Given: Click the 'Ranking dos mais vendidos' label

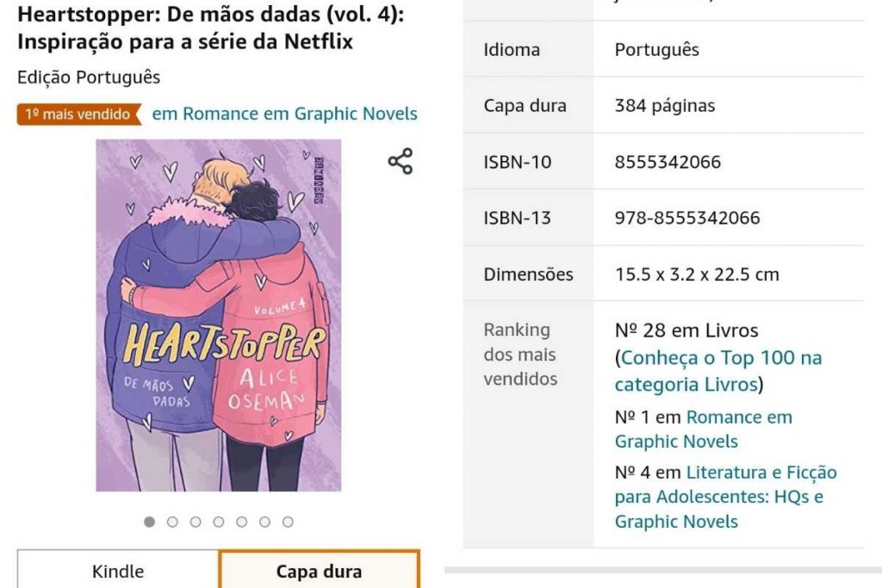Looking at the screenshot, I should 520,354.
